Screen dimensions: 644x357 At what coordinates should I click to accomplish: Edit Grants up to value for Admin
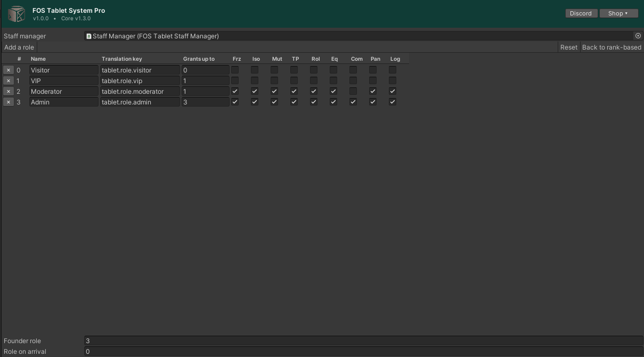(206, 102)
